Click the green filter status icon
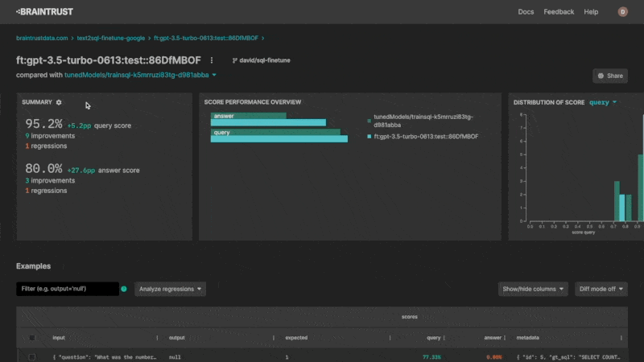This screenshot has width=644, height=362. (x=124, y=289)
